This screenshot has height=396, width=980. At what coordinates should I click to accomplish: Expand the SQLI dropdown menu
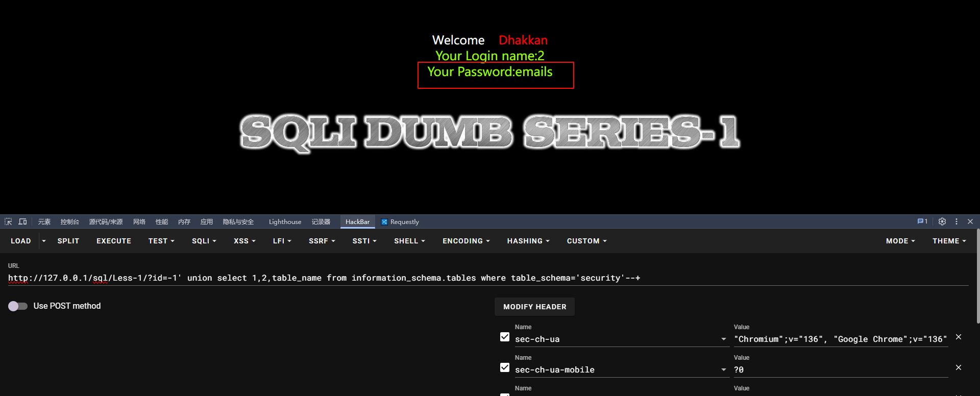204,241
